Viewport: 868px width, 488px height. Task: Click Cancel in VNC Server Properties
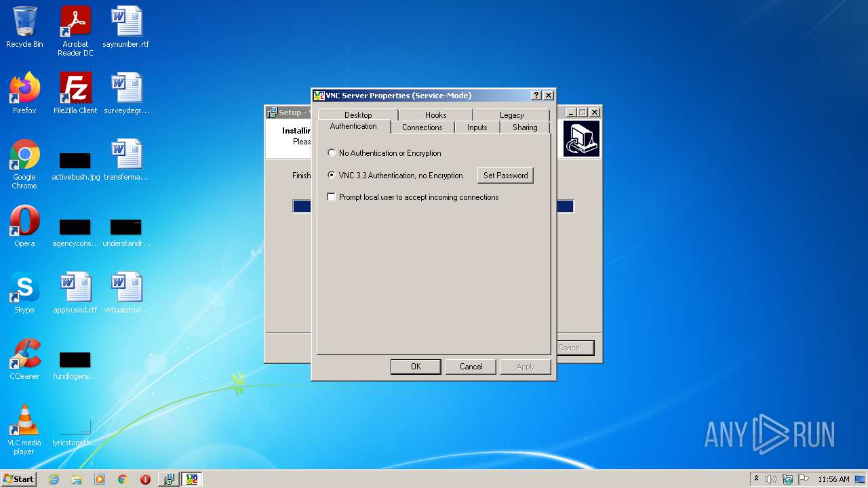click(x=471, y=367)
